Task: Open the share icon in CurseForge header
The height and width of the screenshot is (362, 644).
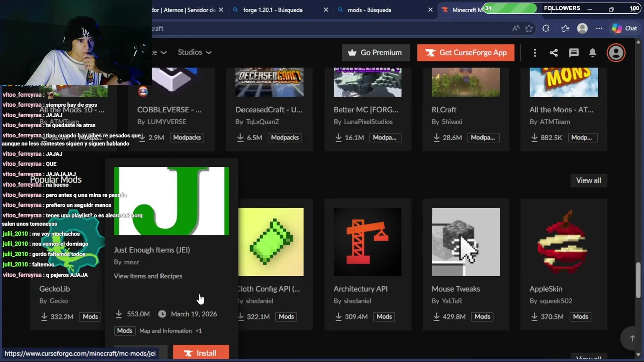Action: pyautogui.click(x=554, y=53)
